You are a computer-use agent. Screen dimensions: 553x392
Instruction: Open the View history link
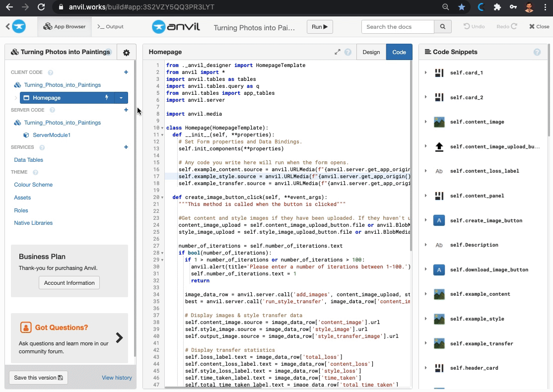[116, 378]
